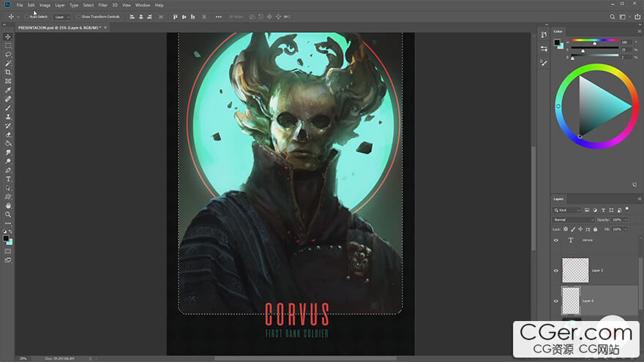644x362 pixels.
Task: Enable Show Transform Controls checkbox
Action: 78,17
